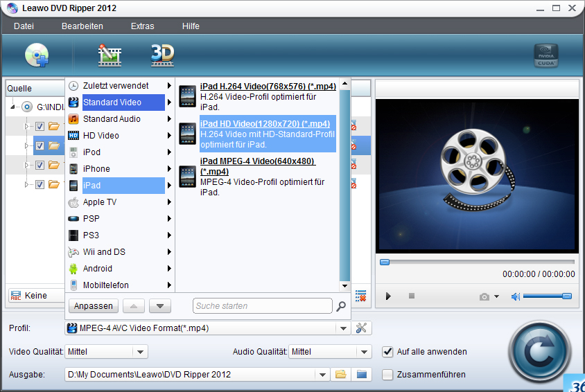Open the output folder icon
This screenshot has width=585, height=392.
pos(340,375)
